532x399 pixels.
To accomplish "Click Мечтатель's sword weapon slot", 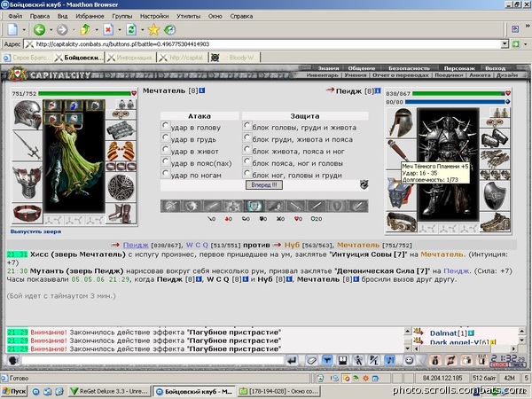I will [x=27, y=145].
